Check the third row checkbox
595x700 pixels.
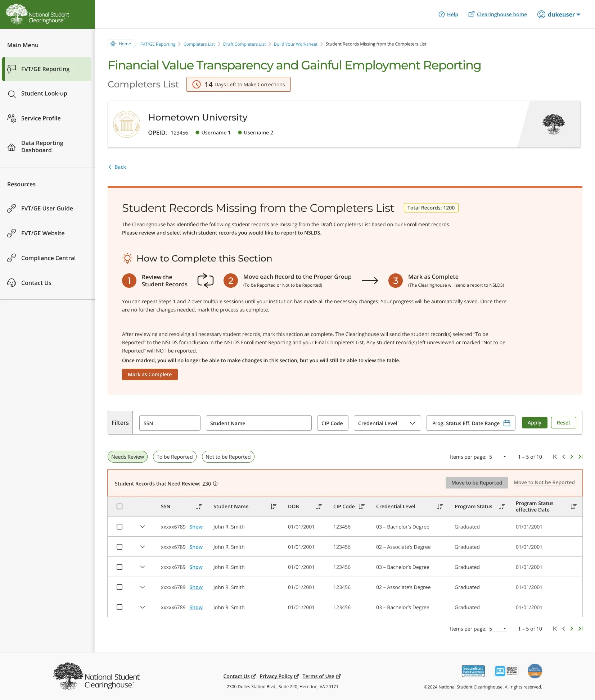(x=120, y=567)
